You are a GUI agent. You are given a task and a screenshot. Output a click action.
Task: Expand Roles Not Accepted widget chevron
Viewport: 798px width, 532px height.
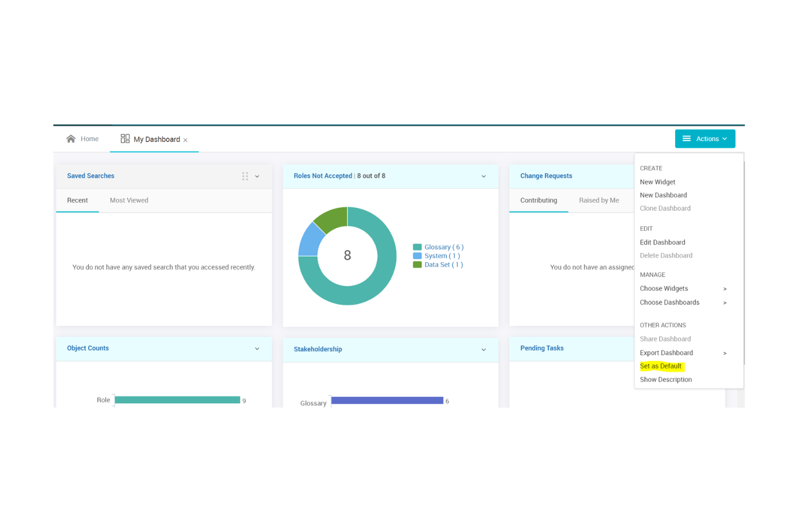point(484,176)
